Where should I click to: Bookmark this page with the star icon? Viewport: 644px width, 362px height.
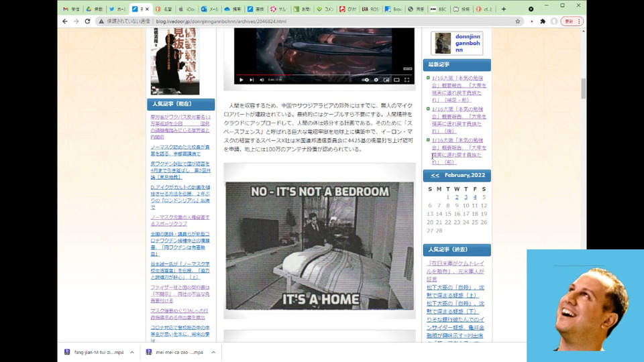pos(517,21)
